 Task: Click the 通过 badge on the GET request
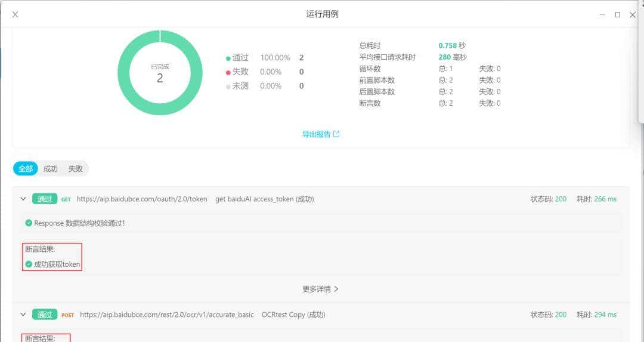45,199
